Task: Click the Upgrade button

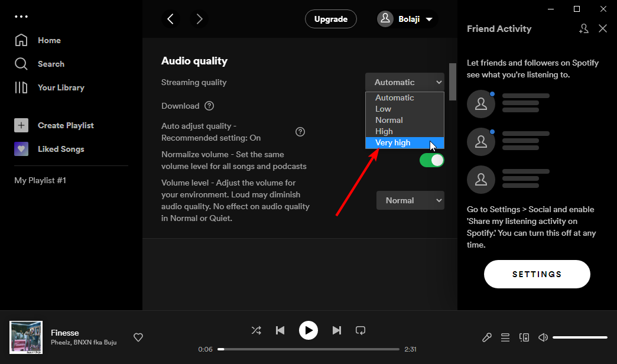Action: [x=331, y=19]
